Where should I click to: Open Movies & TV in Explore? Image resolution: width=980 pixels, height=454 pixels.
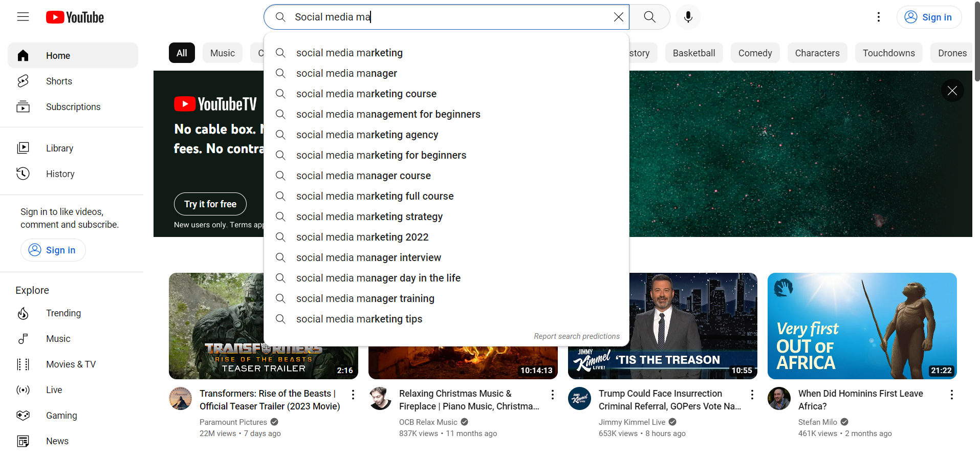coord(73,364)
